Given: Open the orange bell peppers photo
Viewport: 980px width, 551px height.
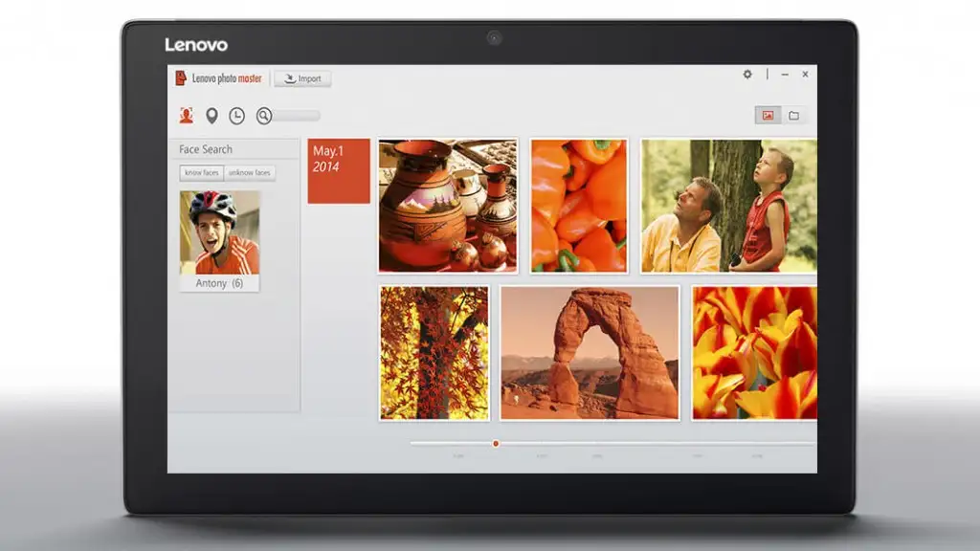Looking at the screenshot, I should [x=579, y=206].
